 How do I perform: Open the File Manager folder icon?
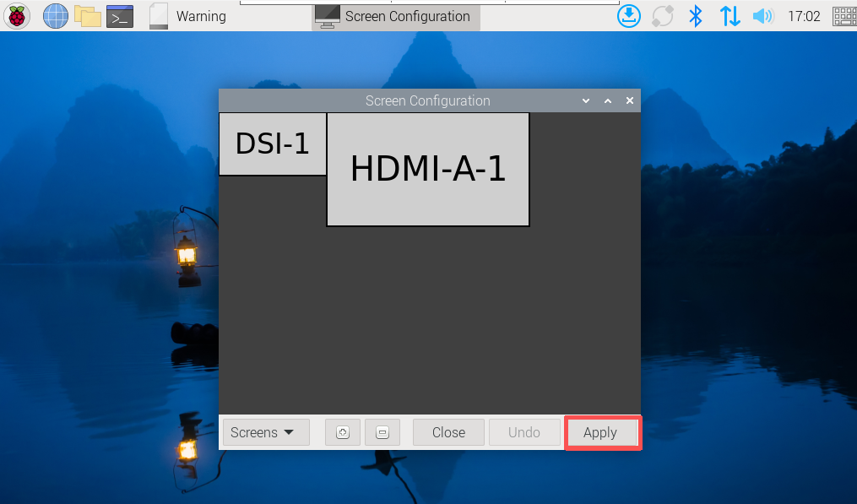click(x=88, y=15)
